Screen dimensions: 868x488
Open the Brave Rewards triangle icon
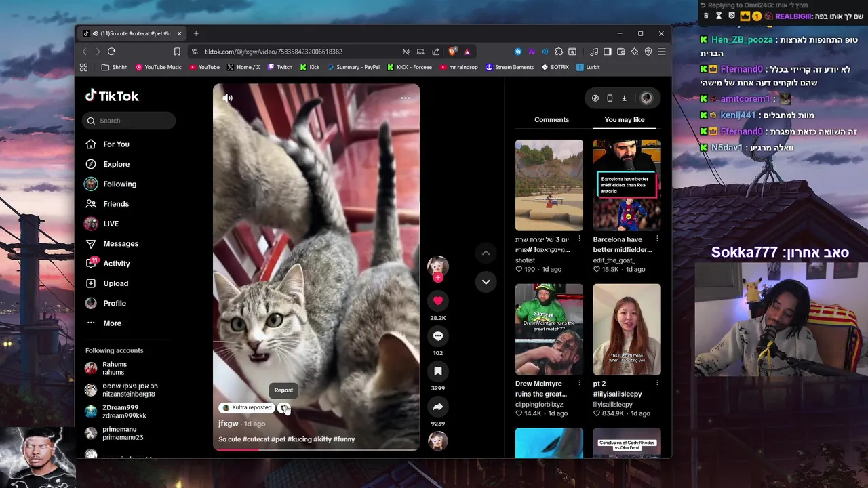(x=467, y=52)
